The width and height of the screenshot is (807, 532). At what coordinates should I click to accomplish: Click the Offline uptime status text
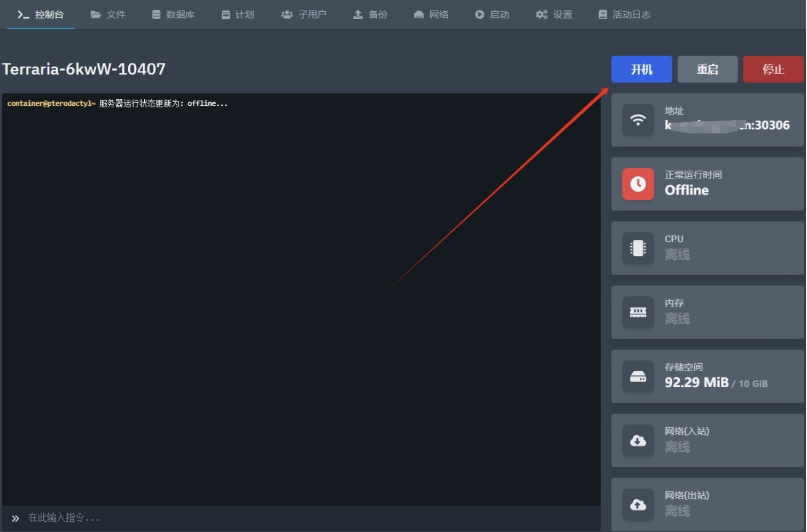686,190
